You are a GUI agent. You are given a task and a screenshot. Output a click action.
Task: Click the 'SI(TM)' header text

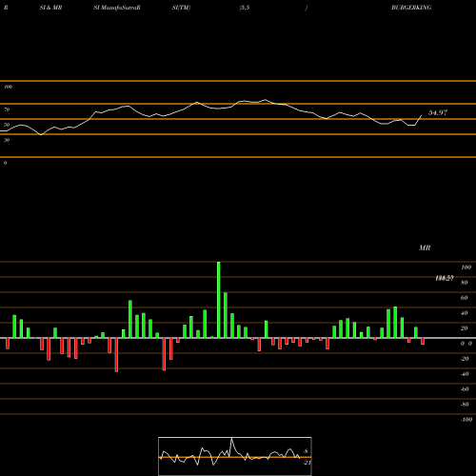(181, 8)
